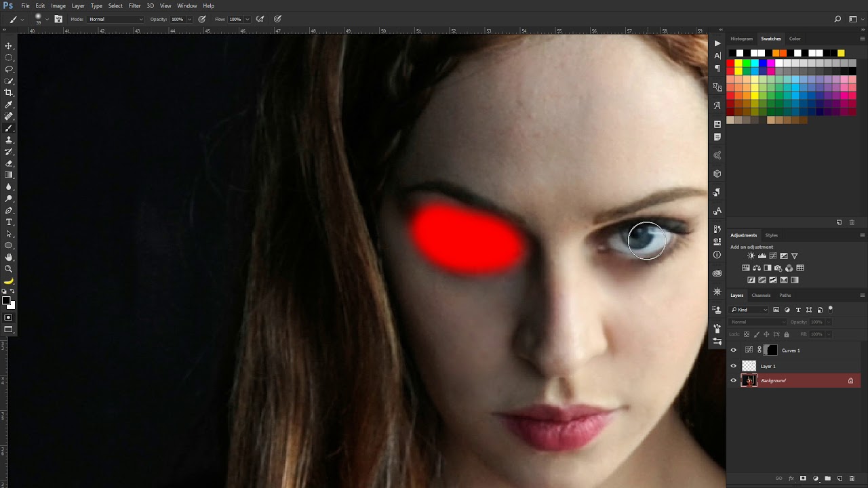Select the Zoom tool
The height and width of the screenshot is (488, 868).
pos(9,269)
